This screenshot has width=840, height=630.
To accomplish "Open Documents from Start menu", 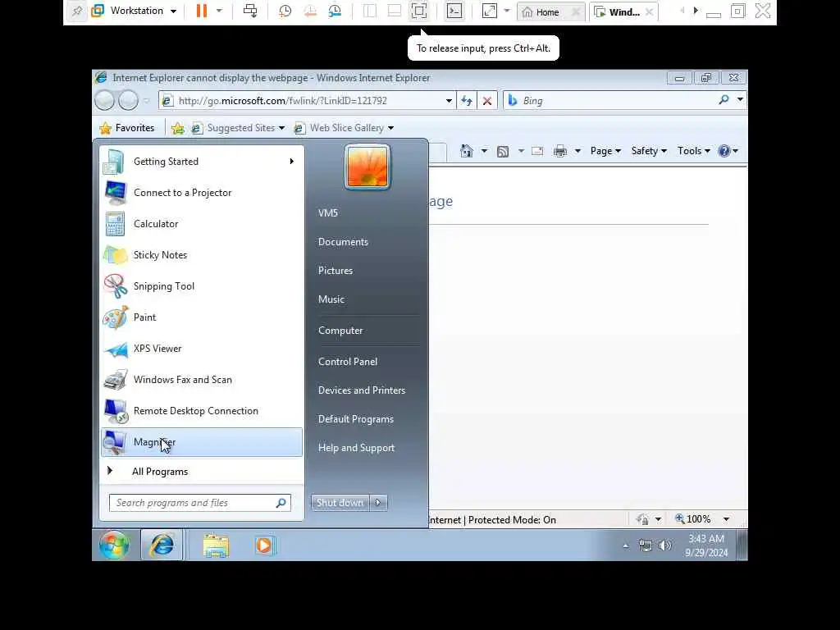I will click(x=343, y=242).
